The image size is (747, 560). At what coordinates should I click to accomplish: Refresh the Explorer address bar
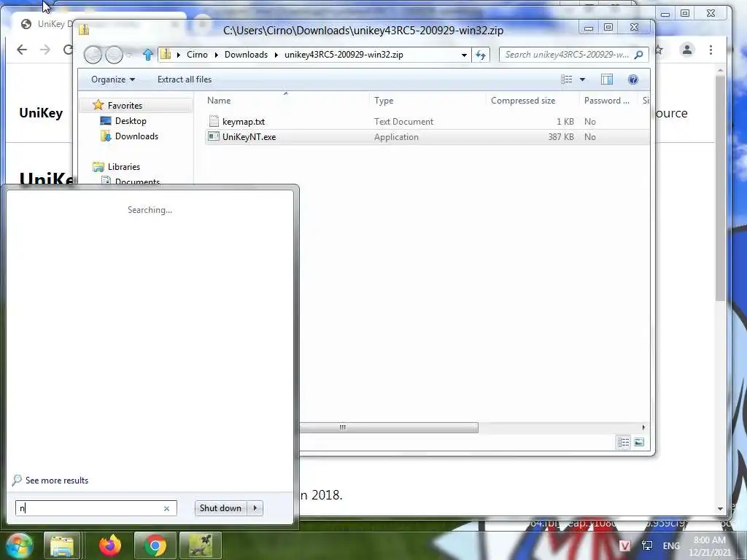pyautogui.click(x=481, y=55)
